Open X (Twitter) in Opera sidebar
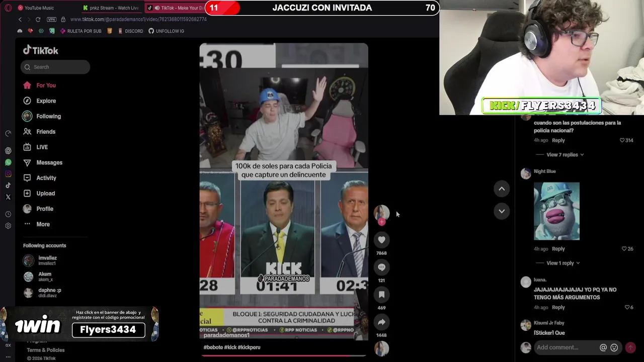 (8, 197)
